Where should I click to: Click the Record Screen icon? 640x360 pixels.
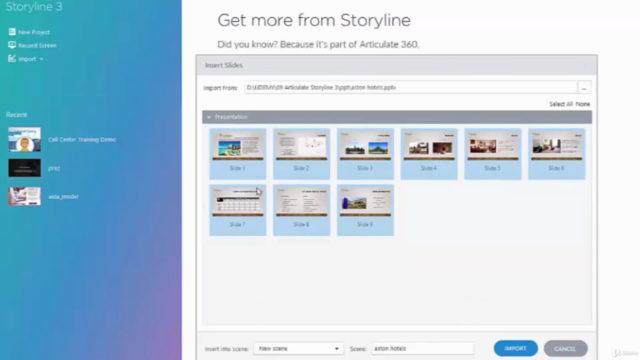click(x=12, y=45)
